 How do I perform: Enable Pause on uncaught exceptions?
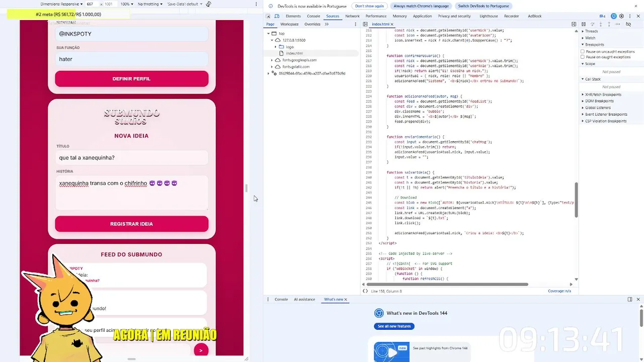click(x=583, y=51)
